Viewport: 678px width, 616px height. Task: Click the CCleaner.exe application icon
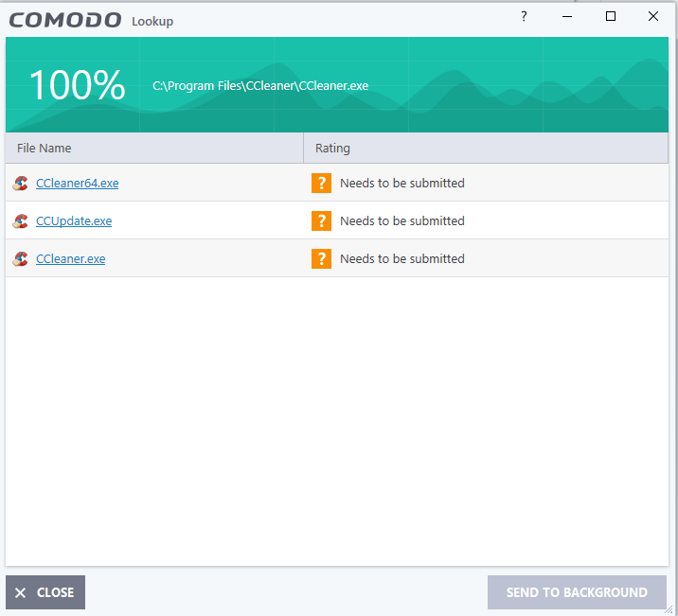pyautogui.click(x=20, y=258)
